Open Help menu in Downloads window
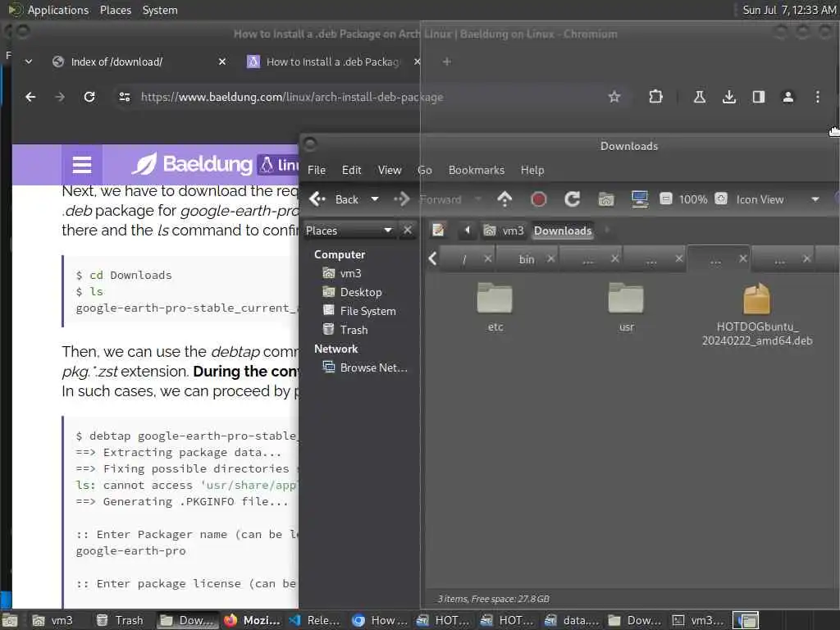 click(x=532, y=170)
